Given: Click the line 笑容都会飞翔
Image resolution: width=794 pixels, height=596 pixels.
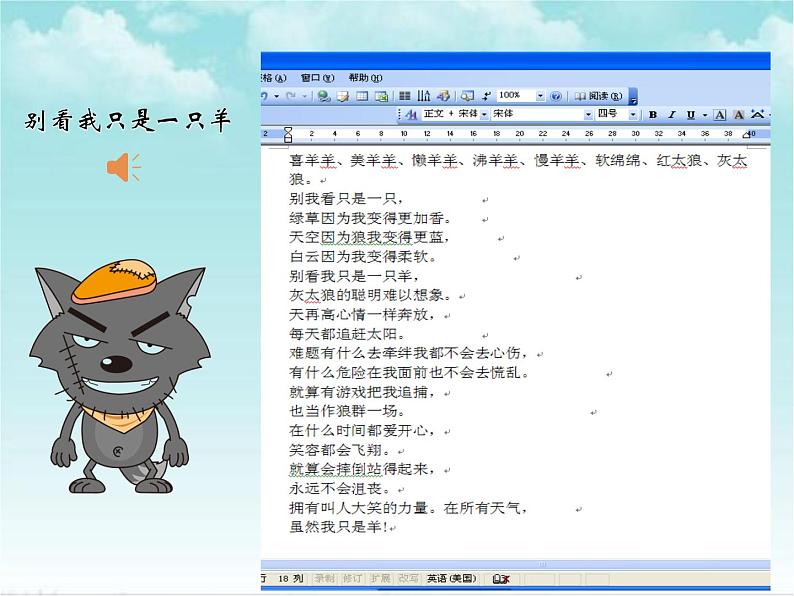Looking at the screenshot, I should tap(340, 450).
